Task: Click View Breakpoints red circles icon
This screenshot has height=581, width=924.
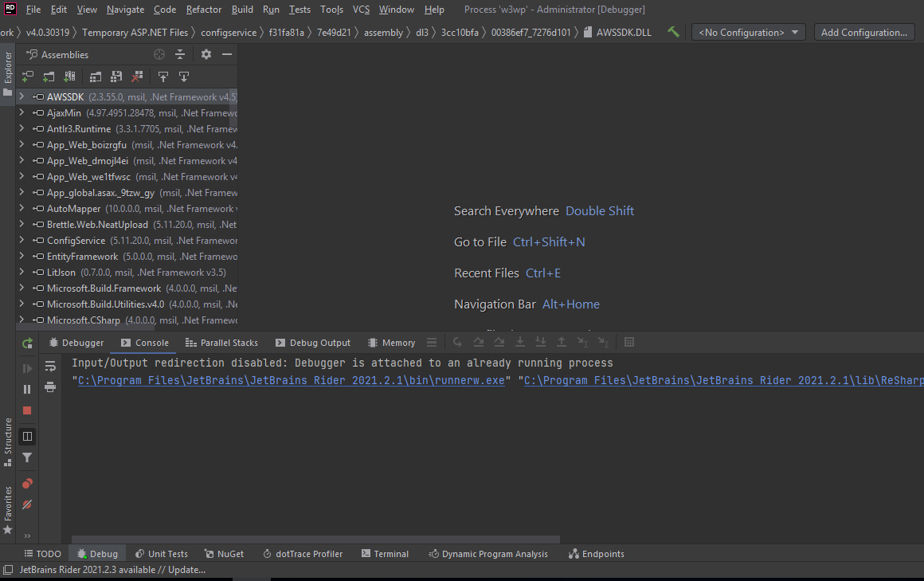Action: tap(27, 484)
